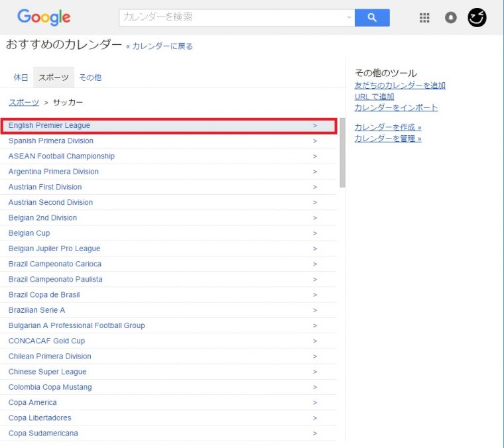Expand the chevron for Brazilian Serie A
This screenshot has width=504, height=448.
[315, 311]
